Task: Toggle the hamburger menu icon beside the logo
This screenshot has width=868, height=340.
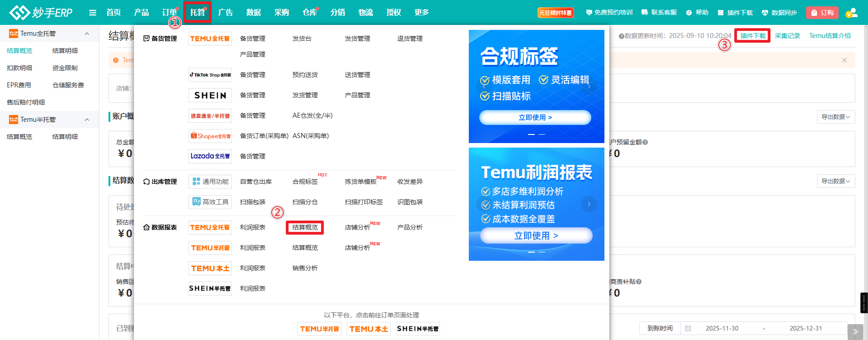Action: [x=93, y=13]
